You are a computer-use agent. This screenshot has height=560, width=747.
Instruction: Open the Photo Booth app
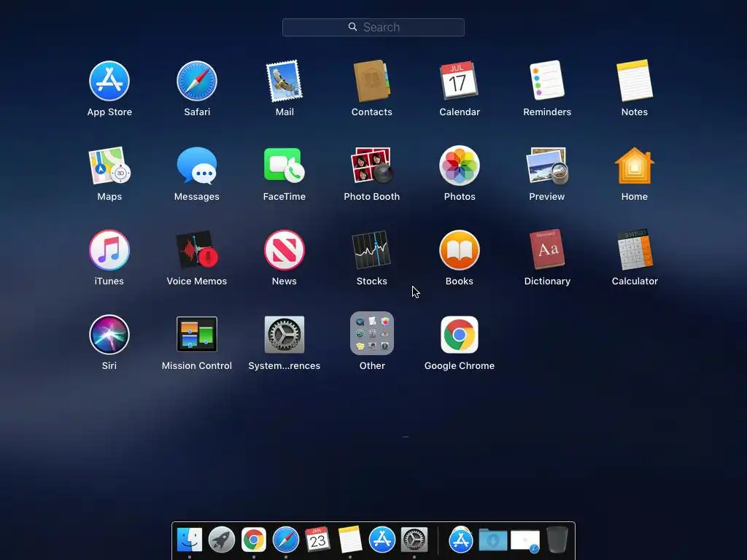click(371, 166)
